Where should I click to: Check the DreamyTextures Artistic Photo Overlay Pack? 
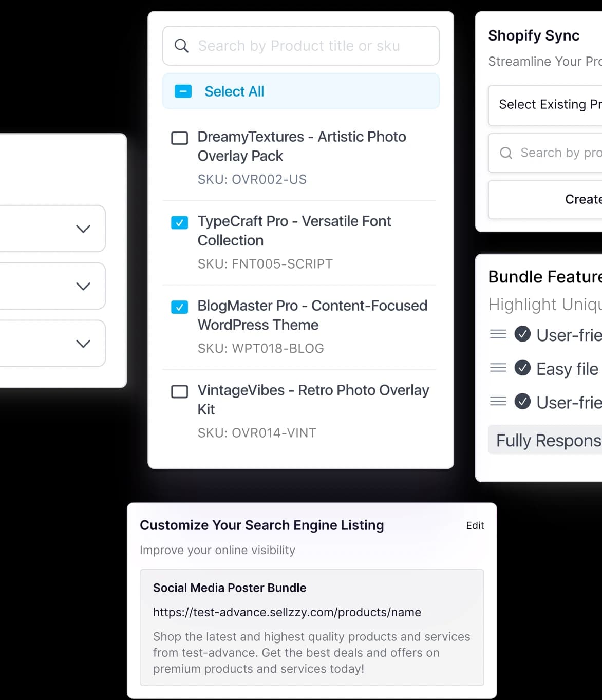pyautogui.click(x=179, y=138)
